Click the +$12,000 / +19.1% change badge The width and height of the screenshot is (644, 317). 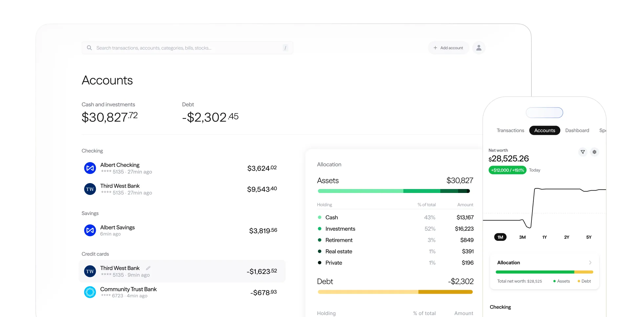(x=507, y=170)
